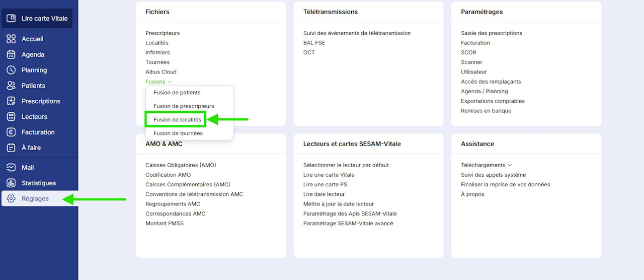This screenshot has height=280, width=644.
Task: Open Mettre à jour la date lecteur
Action: [339, 204]
